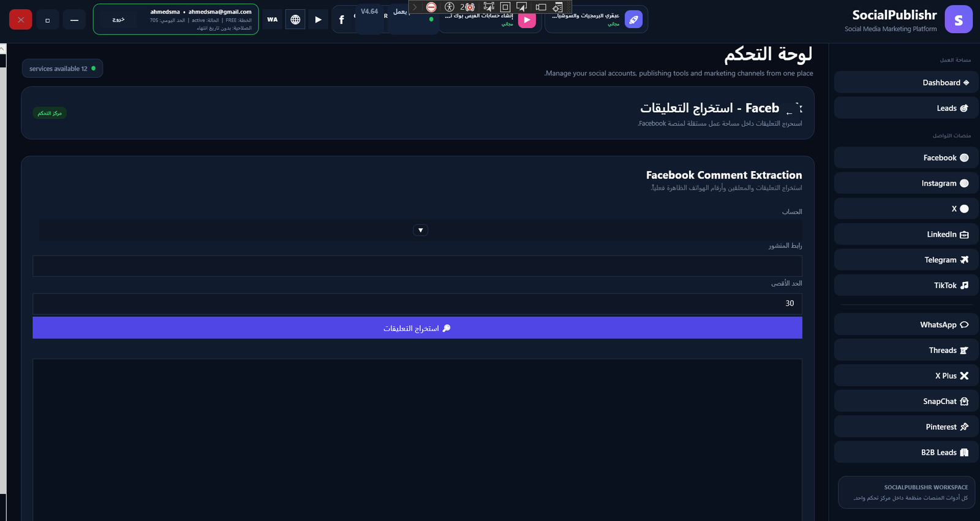This screenshot has height=521, width=980.
Task: Click the logout خروج button
Action: click(119, 20)
